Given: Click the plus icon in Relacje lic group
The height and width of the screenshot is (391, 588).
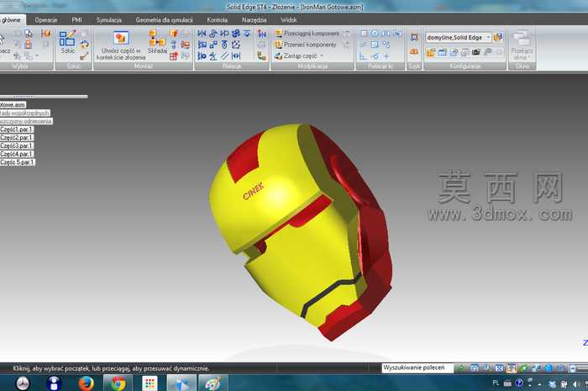Looking at the screenshot, I should [386, 56].
